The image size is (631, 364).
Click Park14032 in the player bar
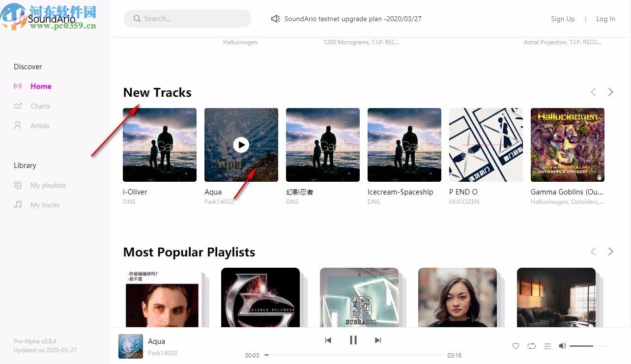pyautogui.click(x=163, y=353)
